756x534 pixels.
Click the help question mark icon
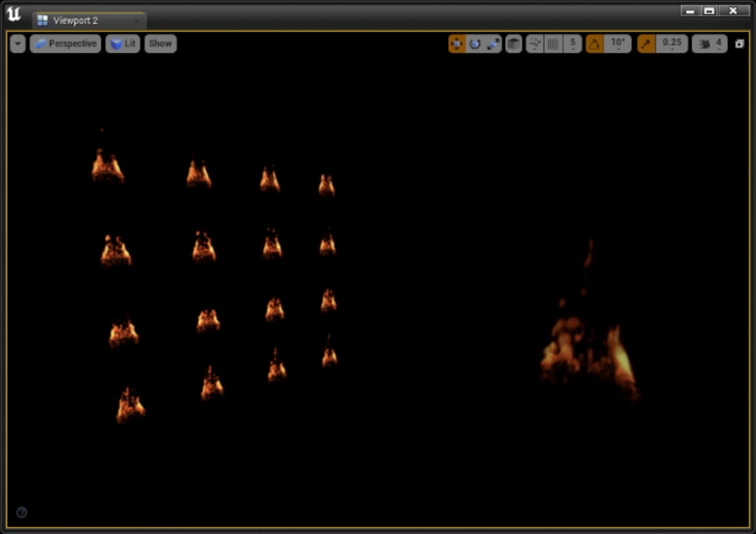point(22,512)
